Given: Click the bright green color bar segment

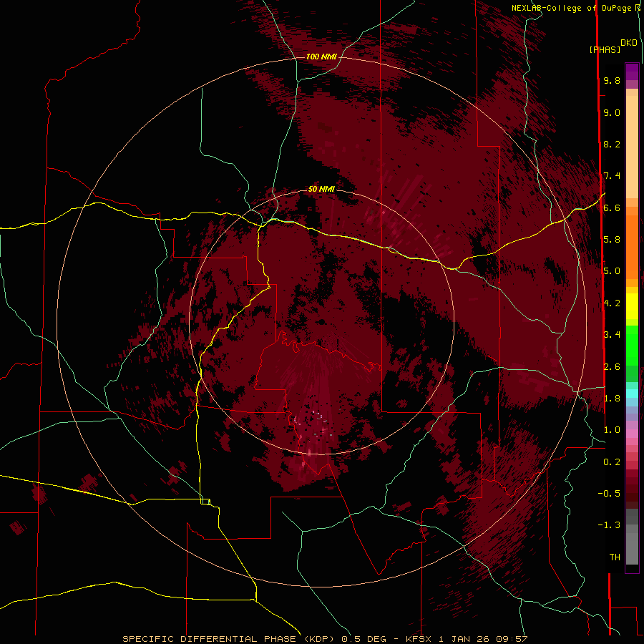Looking at the screenshot, I should [632, 346].
